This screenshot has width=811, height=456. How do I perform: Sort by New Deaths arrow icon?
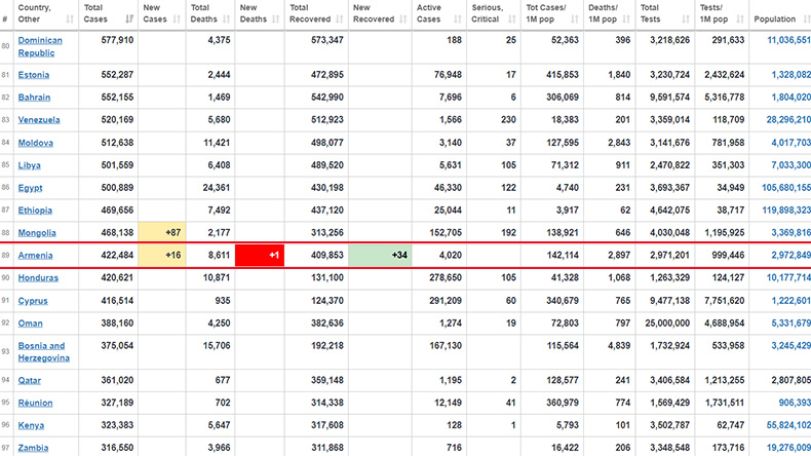[276, 19]
